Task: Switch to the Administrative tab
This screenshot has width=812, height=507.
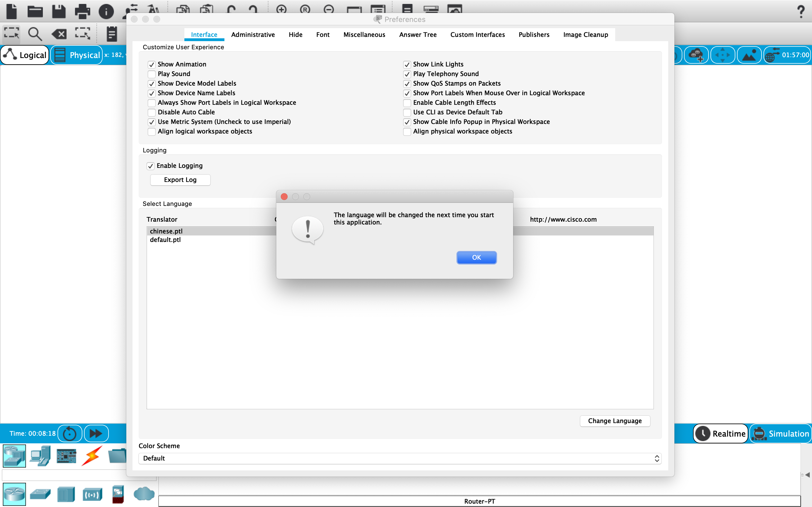Action: point(253,35)
